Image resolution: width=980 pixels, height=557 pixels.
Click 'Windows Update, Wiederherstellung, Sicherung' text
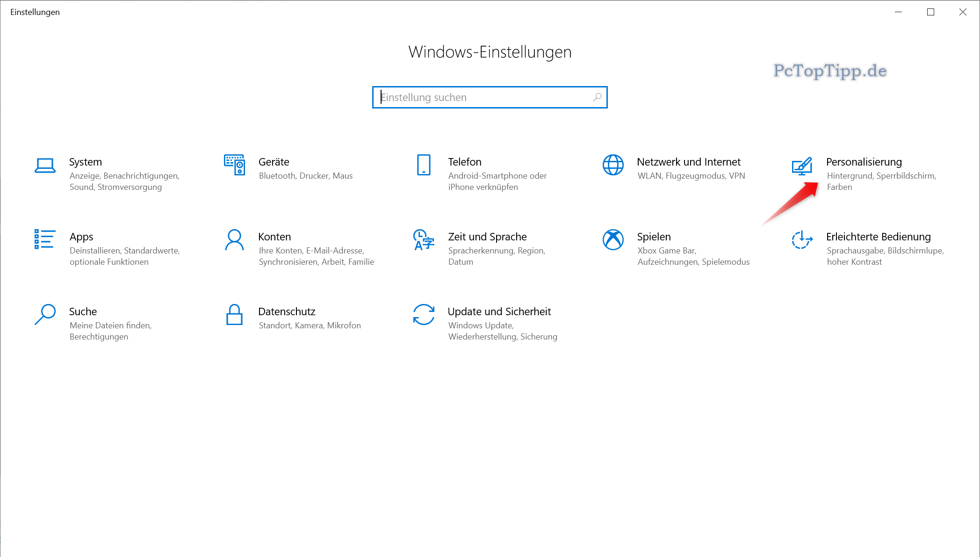503,331
